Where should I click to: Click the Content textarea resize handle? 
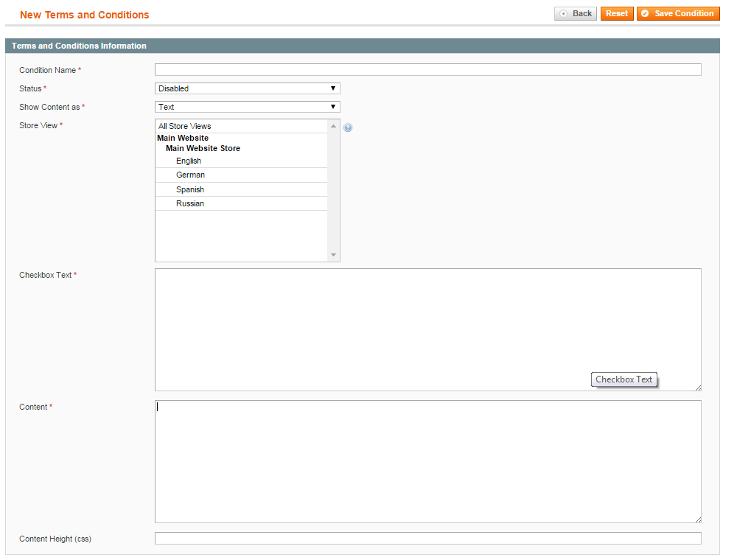pyautogui.click(x=698, y=519)
